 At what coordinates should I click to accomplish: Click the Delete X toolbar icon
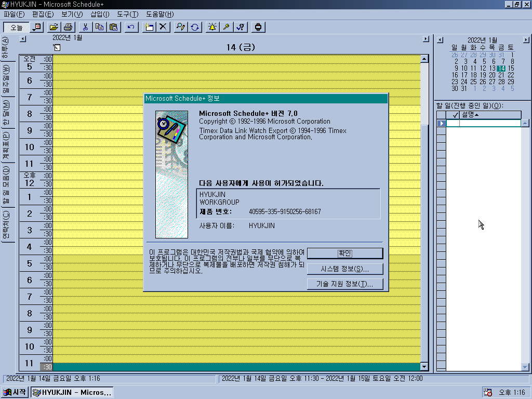click(163, 27)
